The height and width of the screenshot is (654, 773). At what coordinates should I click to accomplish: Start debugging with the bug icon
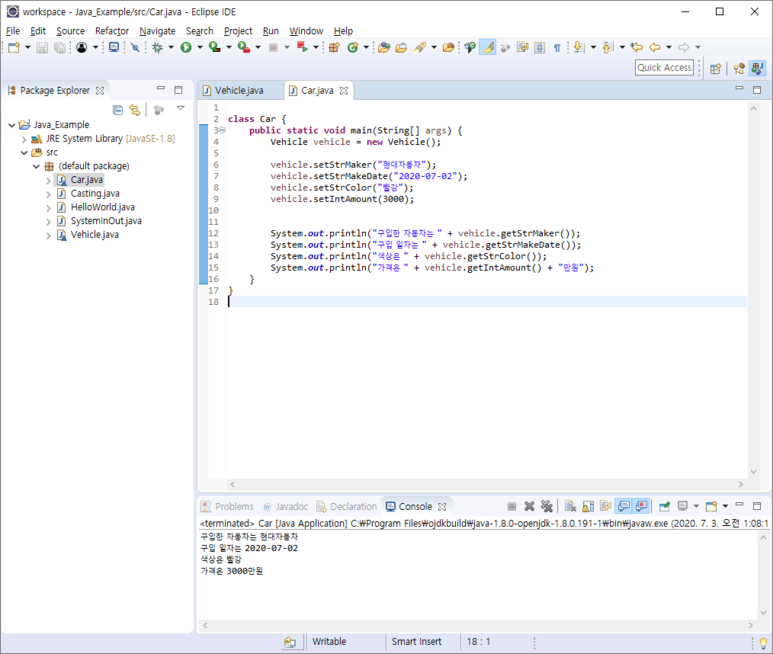pos(157,47)
